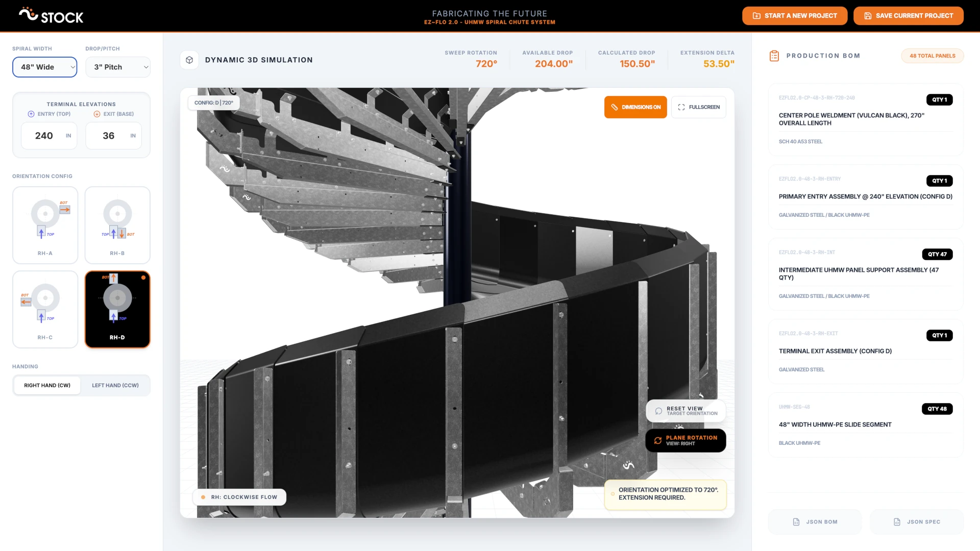
Task: Open the 3" Pitch dropdown
Action: coord(118,67)
